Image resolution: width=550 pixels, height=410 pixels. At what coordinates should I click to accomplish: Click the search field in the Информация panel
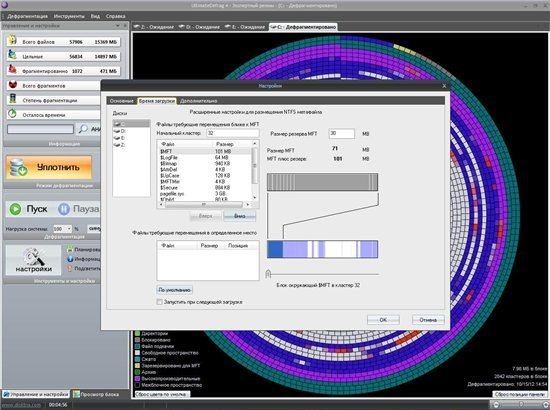40,129
